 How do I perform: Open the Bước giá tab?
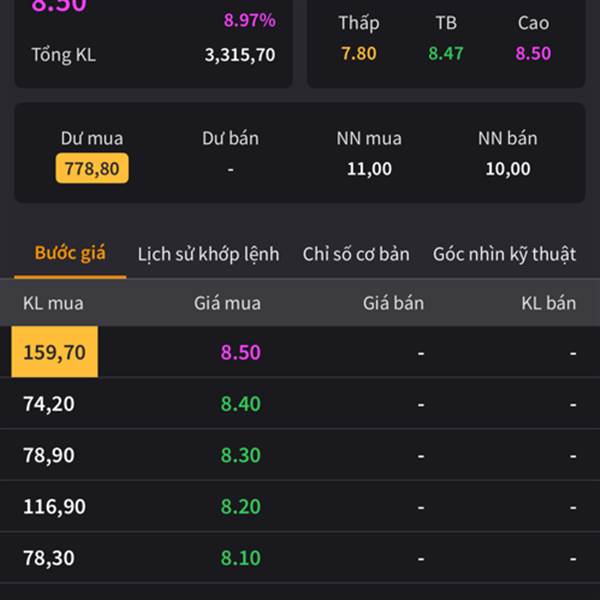click(x=70, y=253)
